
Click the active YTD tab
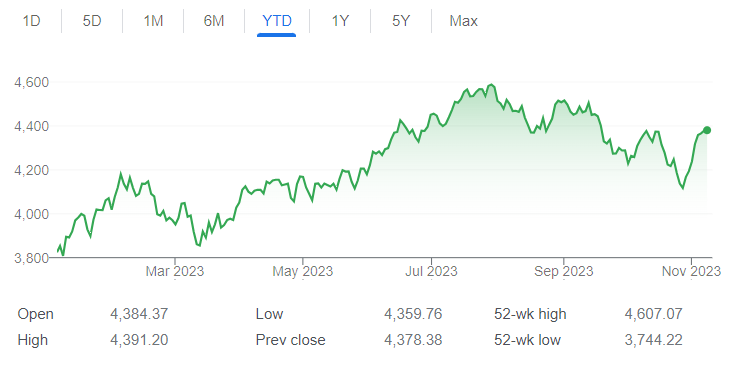click(x=277, y=21)
